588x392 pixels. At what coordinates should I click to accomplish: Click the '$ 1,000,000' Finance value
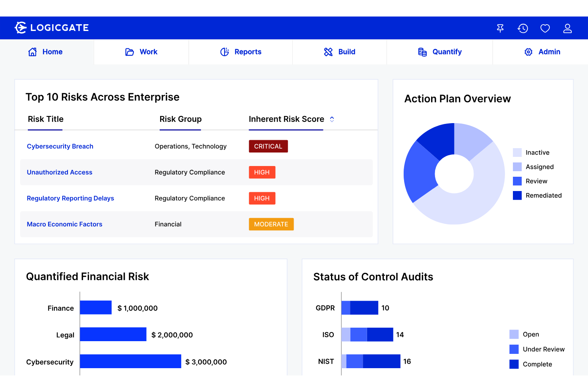pos(137,308)
